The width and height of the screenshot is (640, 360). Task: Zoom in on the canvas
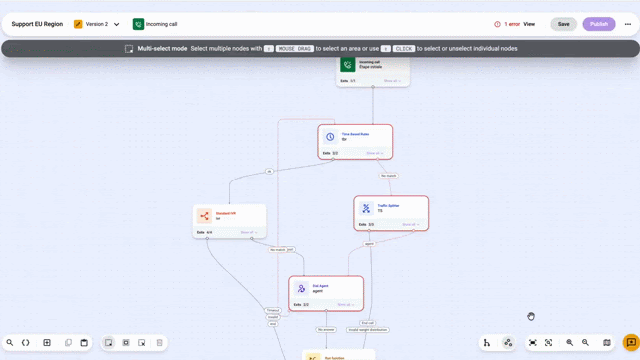(x=569, y=342)
